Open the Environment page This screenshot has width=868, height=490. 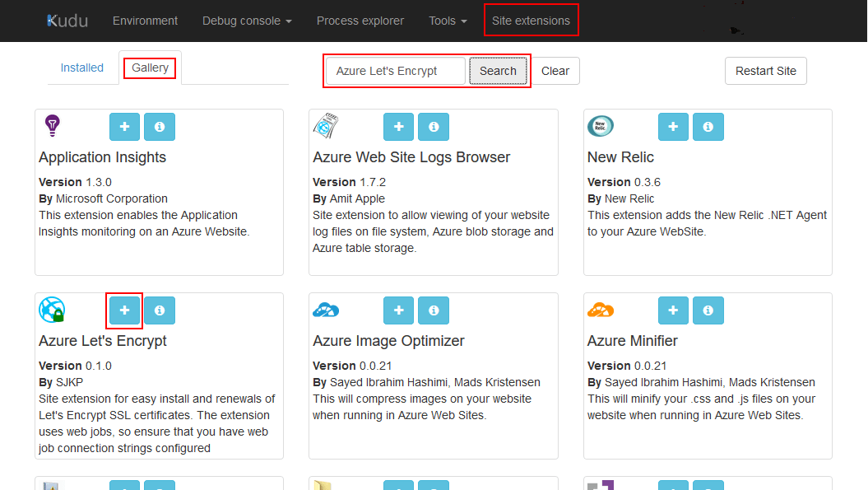click(145, 21)
